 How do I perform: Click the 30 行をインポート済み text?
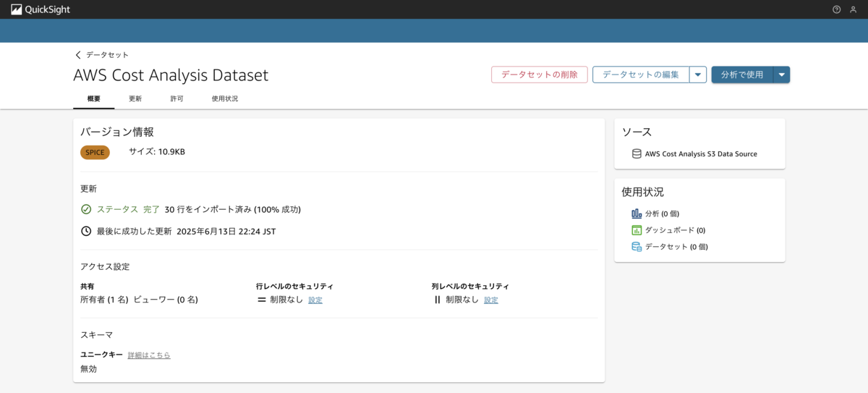[x=208, y=209]
